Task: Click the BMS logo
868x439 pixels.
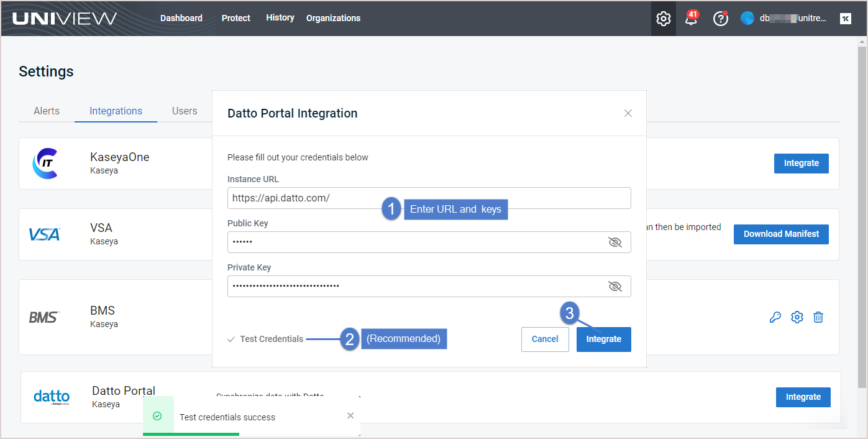Action: [44, 317]
